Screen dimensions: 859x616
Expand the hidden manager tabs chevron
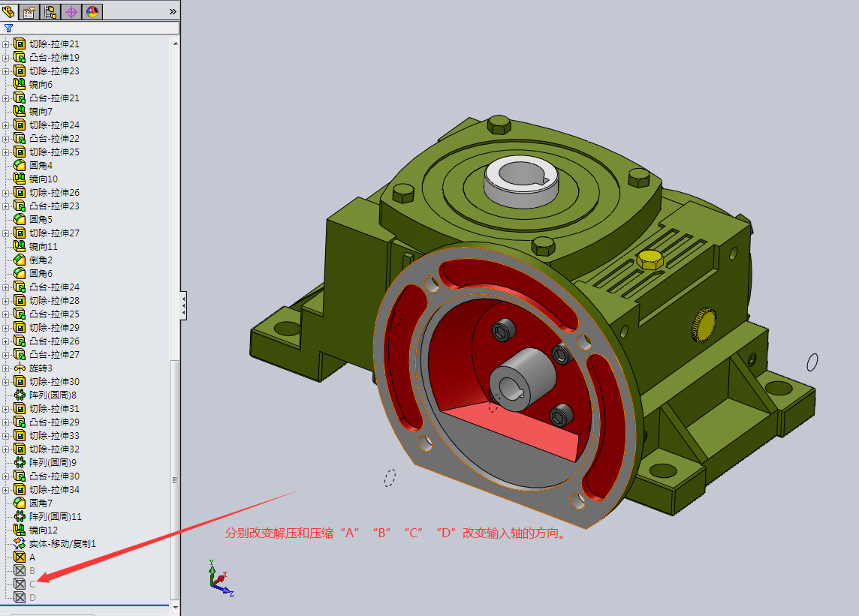click(x=173, y=11)
